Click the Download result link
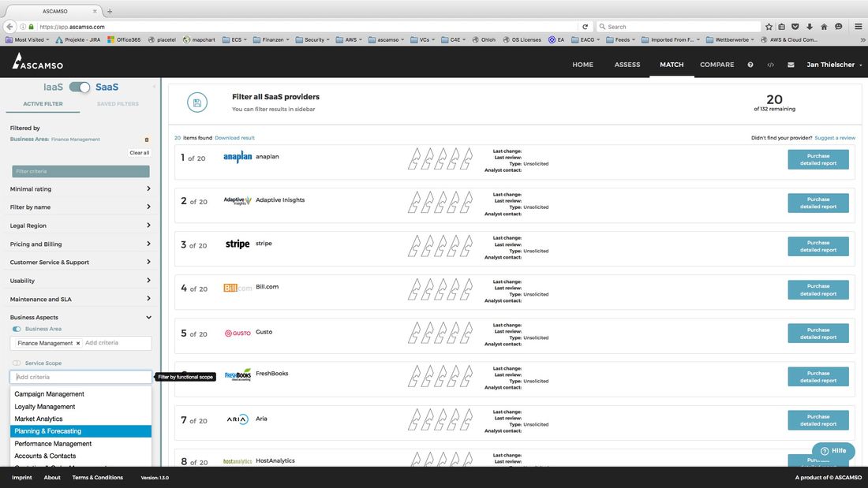This screenshot has height=488, width=868. click(x=234, y=138)
